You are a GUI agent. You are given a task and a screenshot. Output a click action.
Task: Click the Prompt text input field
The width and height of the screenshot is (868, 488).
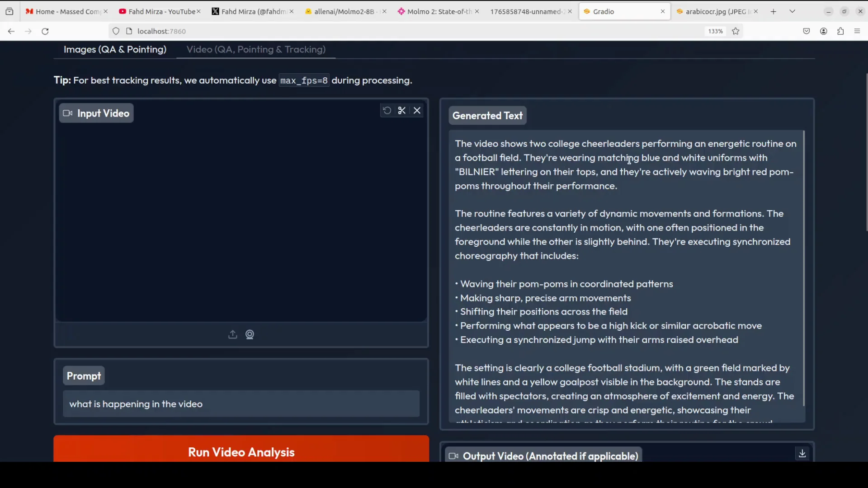point(241,404)
